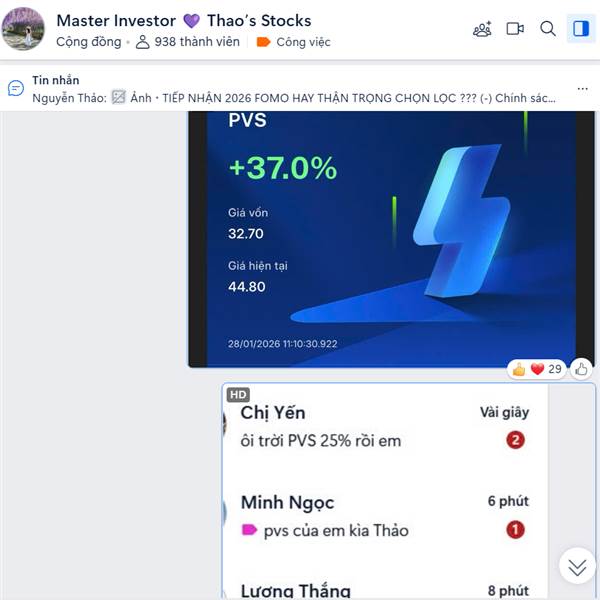Click the HD badge on image

(238, 395)
